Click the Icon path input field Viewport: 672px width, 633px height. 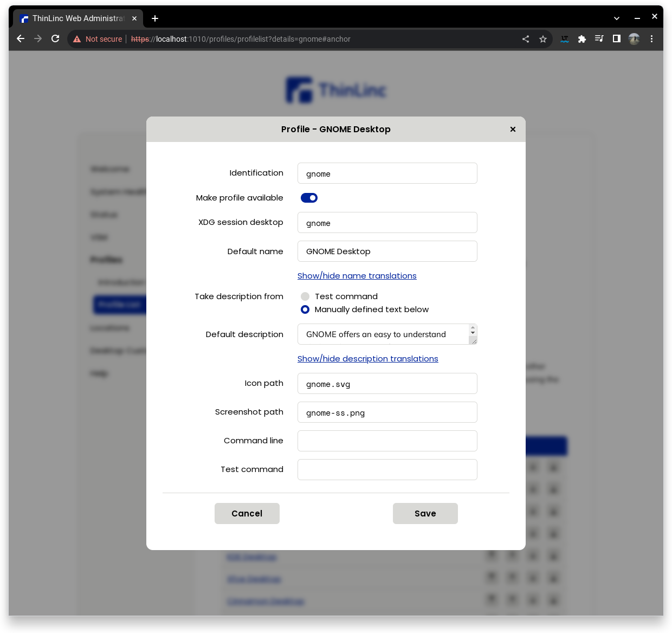coord(387,384)
